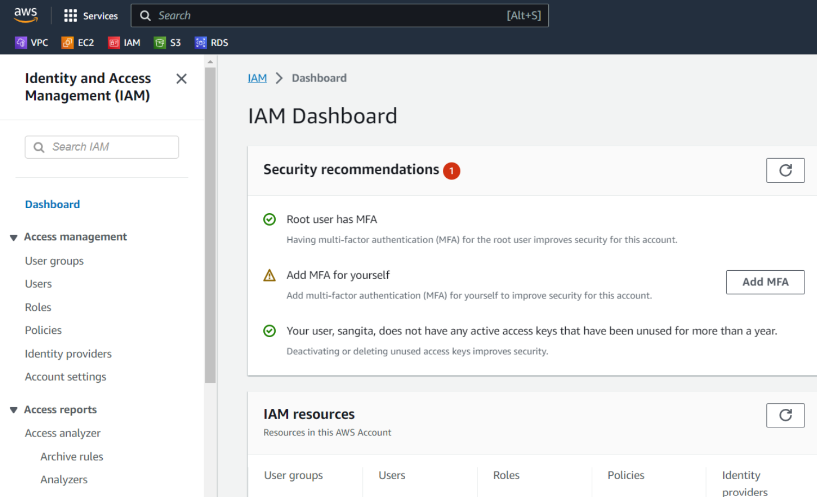Click the Services label in top bar
The width and height of the screenshot is (817, 504).
coord(101,16)
